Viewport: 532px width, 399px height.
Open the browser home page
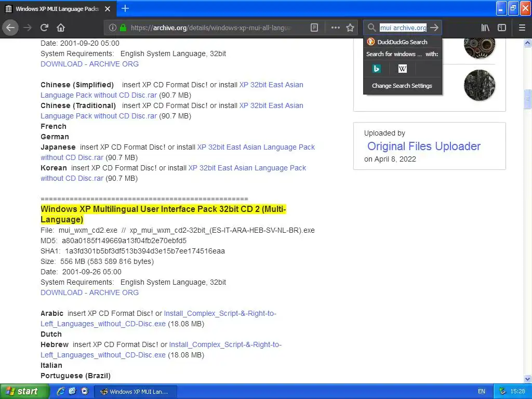tap(61, 28)
